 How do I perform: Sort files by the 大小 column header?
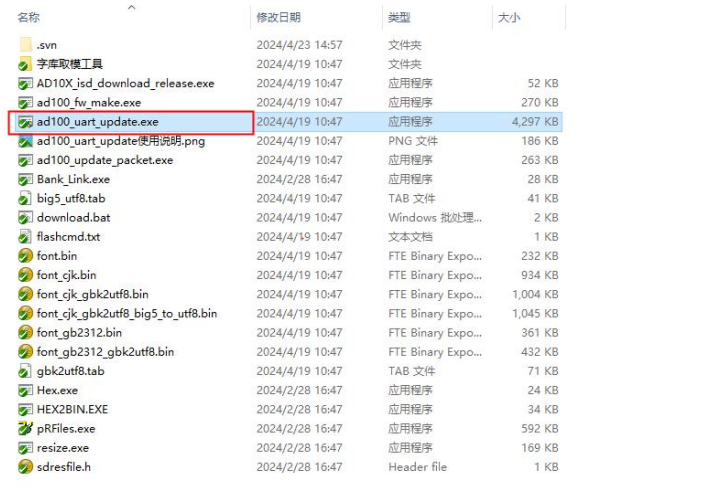pos(509,17)
